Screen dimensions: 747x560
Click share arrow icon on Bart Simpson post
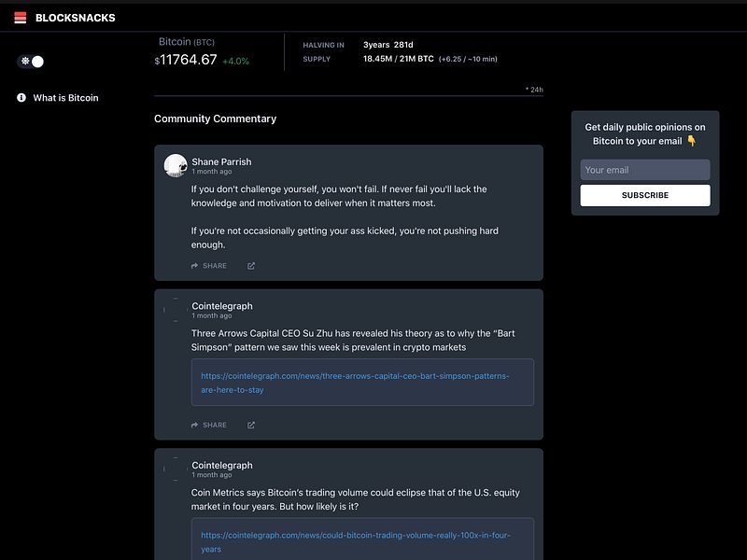pyautogui.click(x=194, y=425)
